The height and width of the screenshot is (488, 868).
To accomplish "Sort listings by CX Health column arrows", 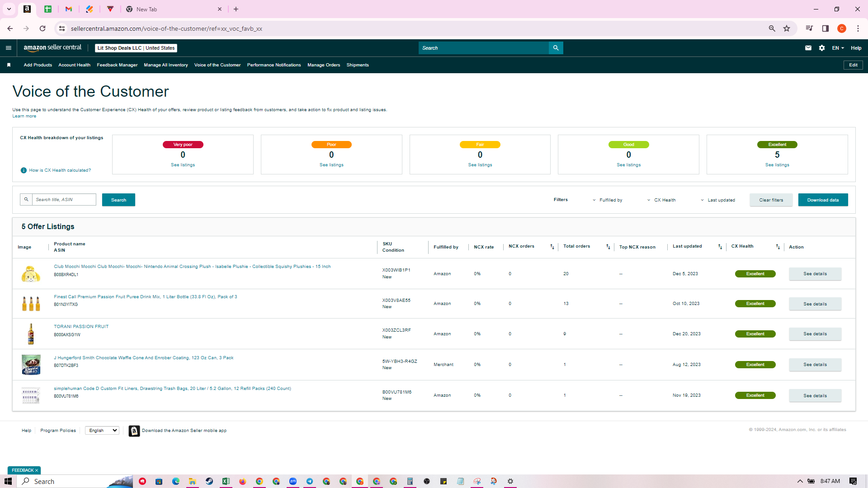I will (x=778, y=247).
